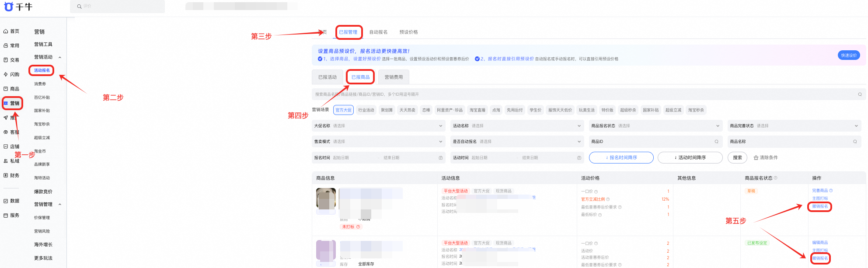Select the 先用后付 scene chip

[515, 110]
